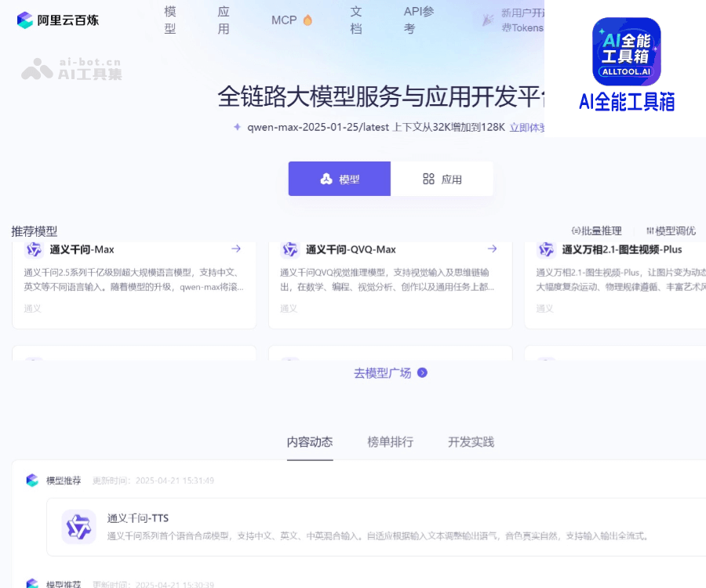706x588 pixels.
Task: Click the flame icon beside MCP
Action: click(x=308, y=20)
